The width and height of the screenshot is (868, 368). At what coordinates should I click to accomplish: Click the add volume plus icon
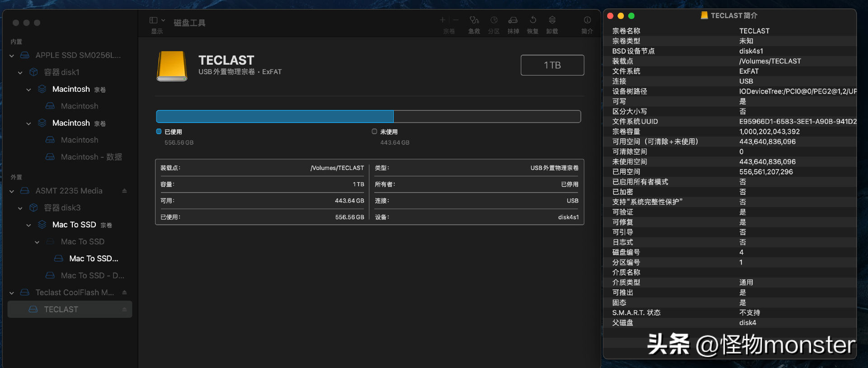443,20
